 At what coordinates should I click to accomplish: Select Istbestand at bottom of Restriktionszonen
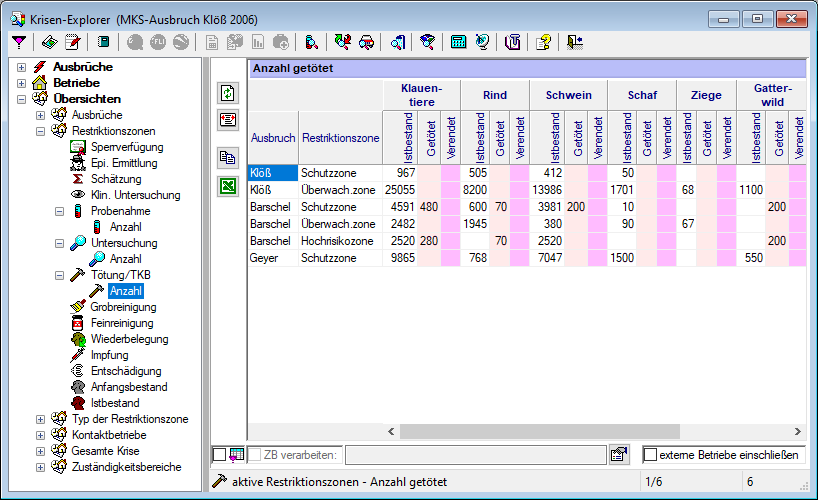tap(115, 403)
